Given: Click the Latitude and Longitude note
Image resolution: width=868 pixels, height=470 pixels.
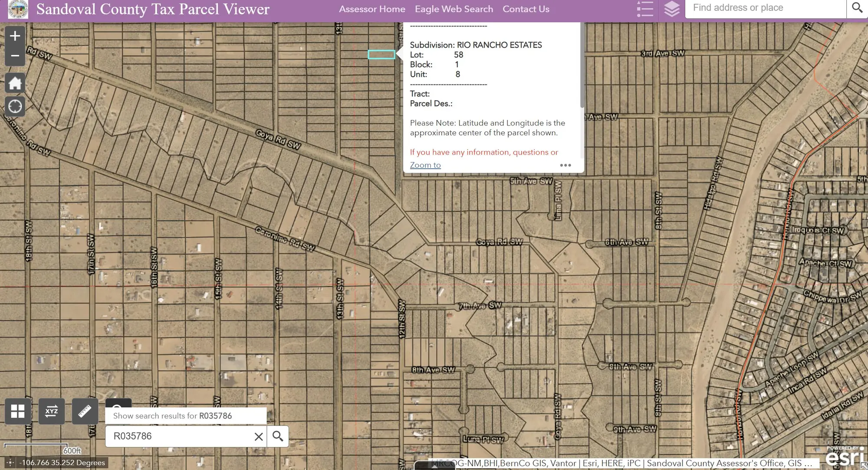Looking at the screenshot, I should pyautogui.click(x=487, y=128).
